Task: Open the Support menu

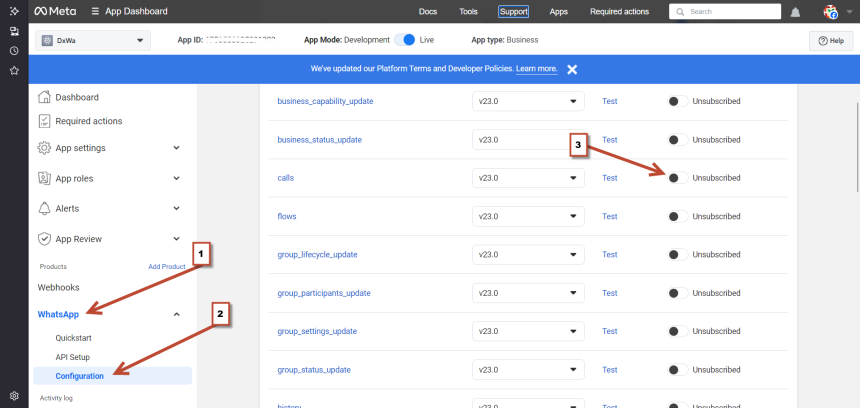Action: pos(513,12)
